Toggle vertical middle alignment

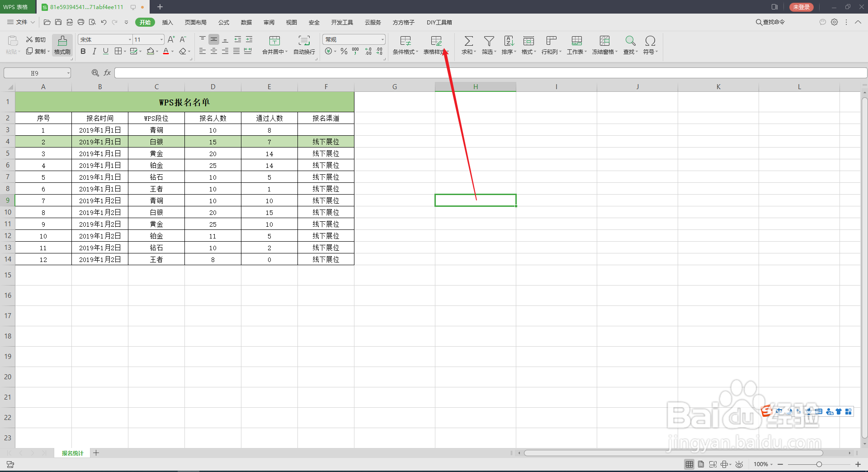[214, 39]
